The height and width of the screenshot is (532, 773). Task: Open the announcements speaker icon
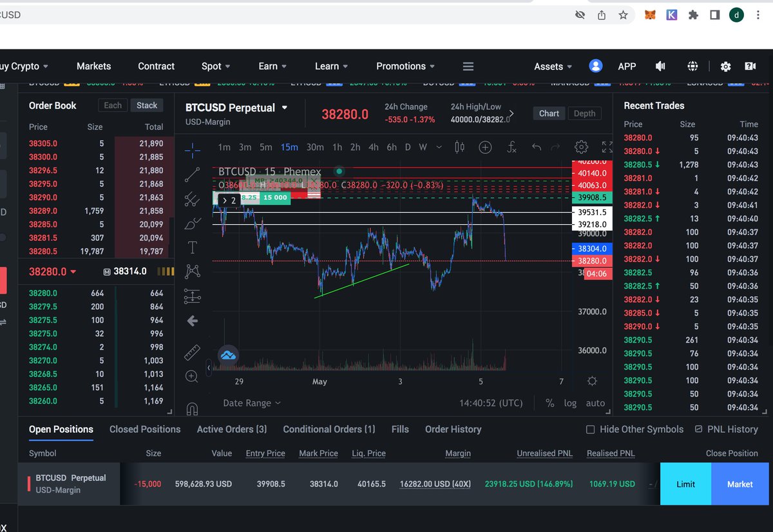pos(660,66)
